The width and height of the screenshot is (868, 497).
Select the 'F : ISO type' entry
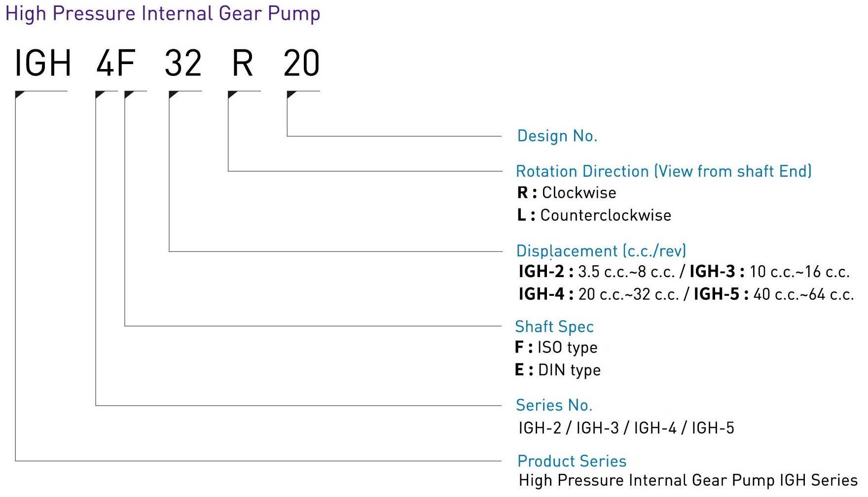pos(556,348)
